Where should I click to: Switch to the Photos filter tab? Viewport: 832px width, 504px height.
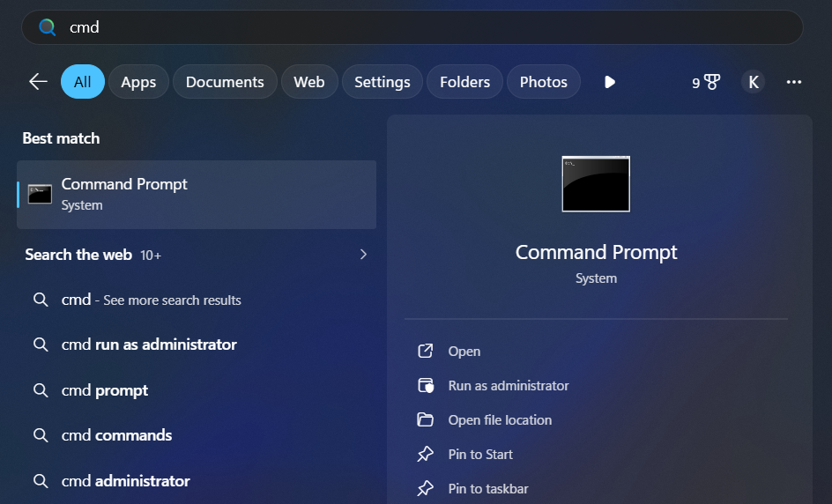tap(543, 82)
